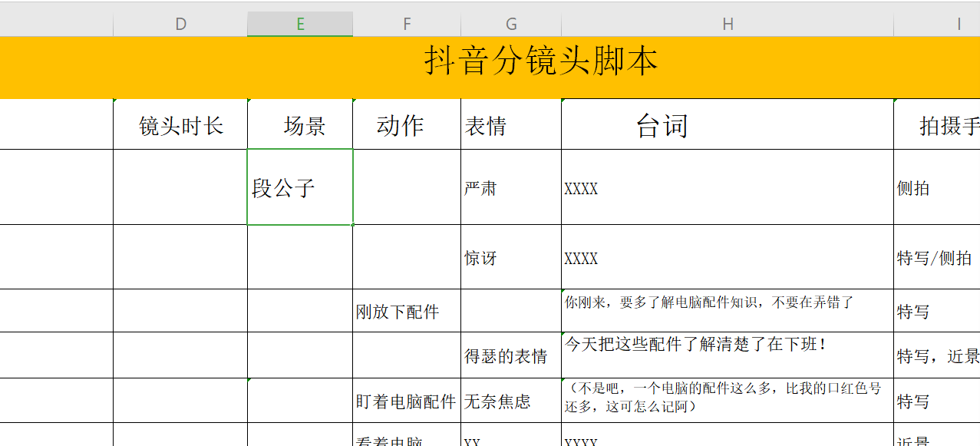Image resolution: width=980 pixels, height=446 pixels.
Task: Select the 严肃 expression cell
Action: point(510,188)
